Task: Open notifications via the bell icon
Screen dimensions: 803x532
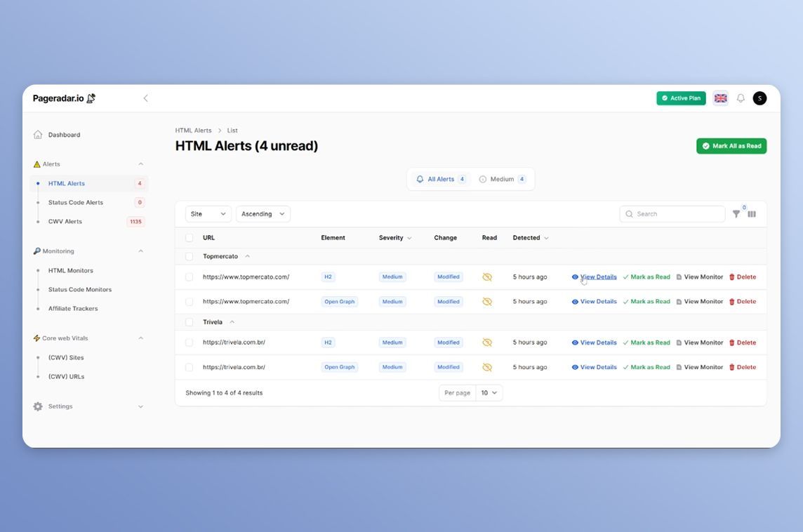Action: (x=740, y=98)
